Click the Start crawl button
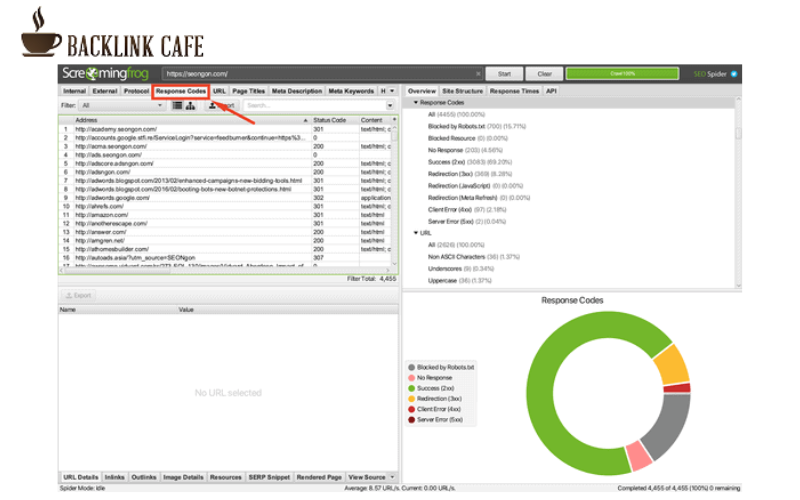Viewport: 800px width, 500px height. point(504,74)
